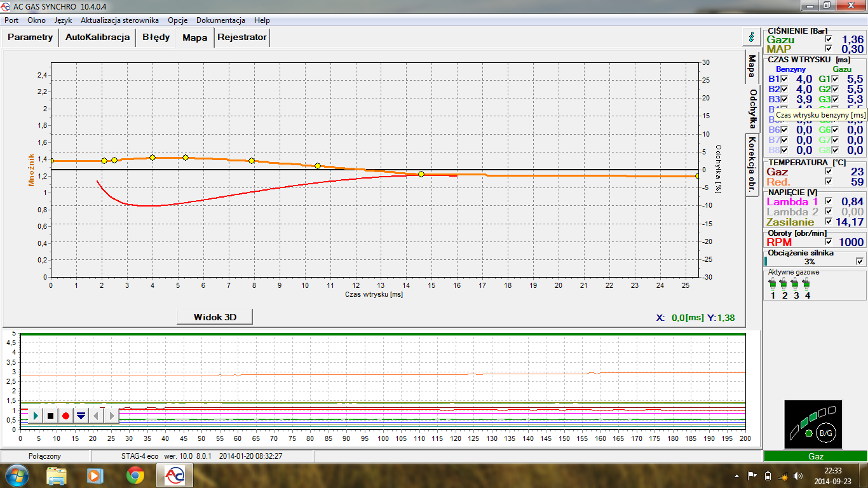The width and height of the screenshot is (868, 488).
Task: Click the red record button
Action: (65, 416)
